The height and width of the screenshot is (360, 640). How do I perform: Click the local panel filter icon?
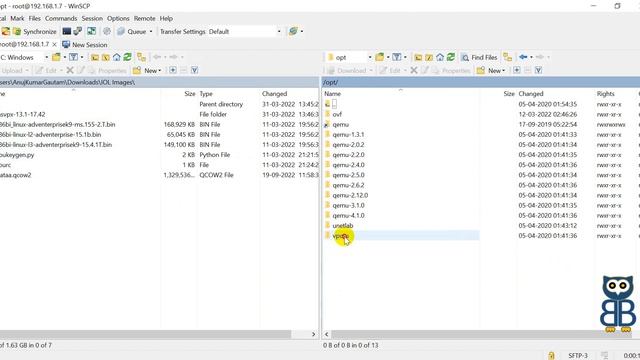point(73,58)
